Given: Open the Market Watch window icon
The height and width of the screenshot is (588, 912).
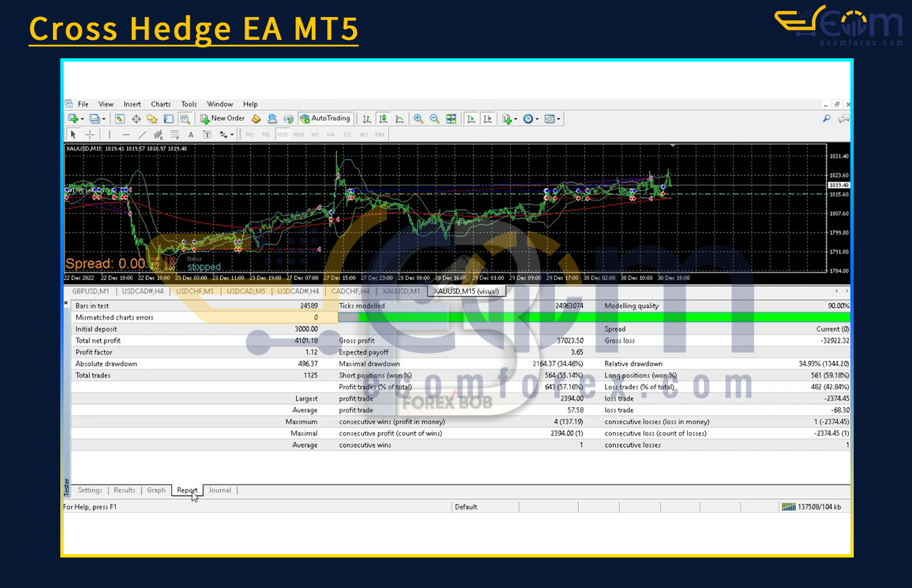Looking at the screenshot, I should click(119, 119).
